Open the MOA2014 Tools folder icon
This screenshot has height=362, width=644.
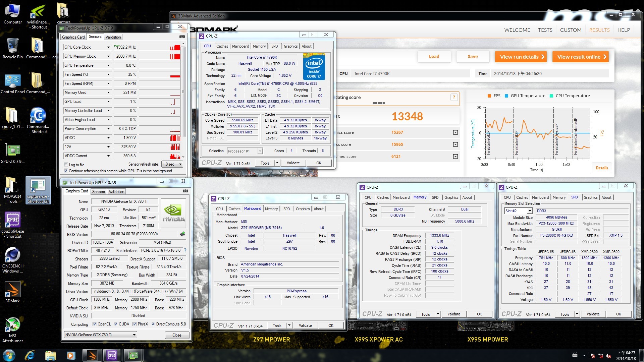tap(13, 190)
